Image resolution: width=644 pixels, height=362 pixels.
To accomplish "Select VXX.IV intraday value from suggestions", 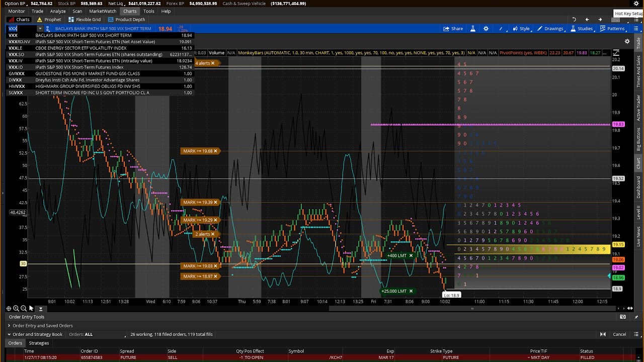I will coord(100,61).
